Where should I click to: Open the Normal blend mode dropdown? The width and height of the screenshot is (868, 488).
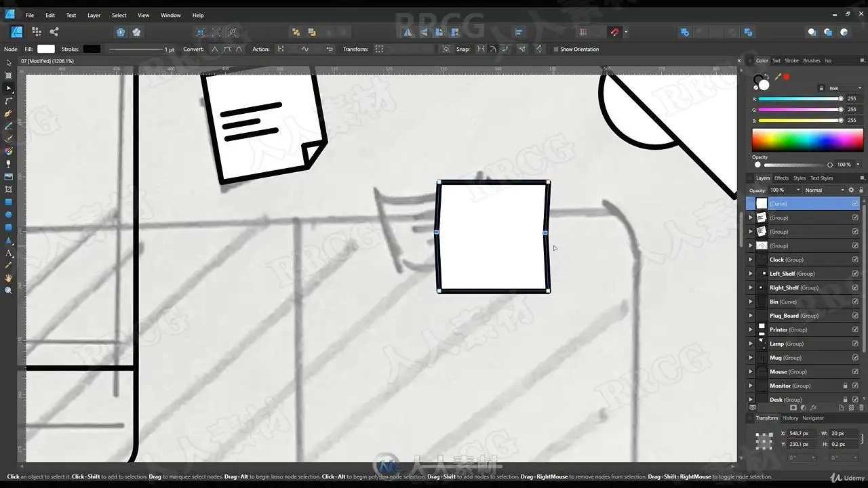pyautogui.click(x=824, y=190)
